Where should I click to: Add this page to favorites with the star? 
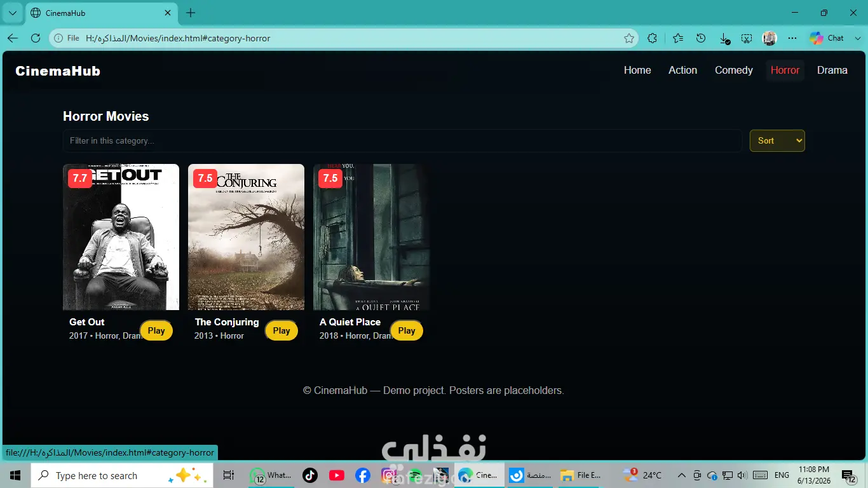click(x=629, y=38)
